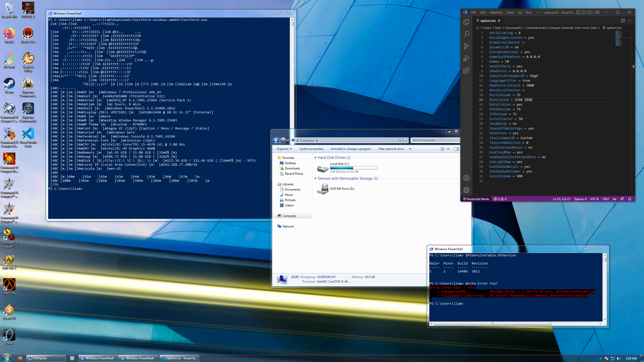Select the Stardew Valley desktop icon

(28, 62)
